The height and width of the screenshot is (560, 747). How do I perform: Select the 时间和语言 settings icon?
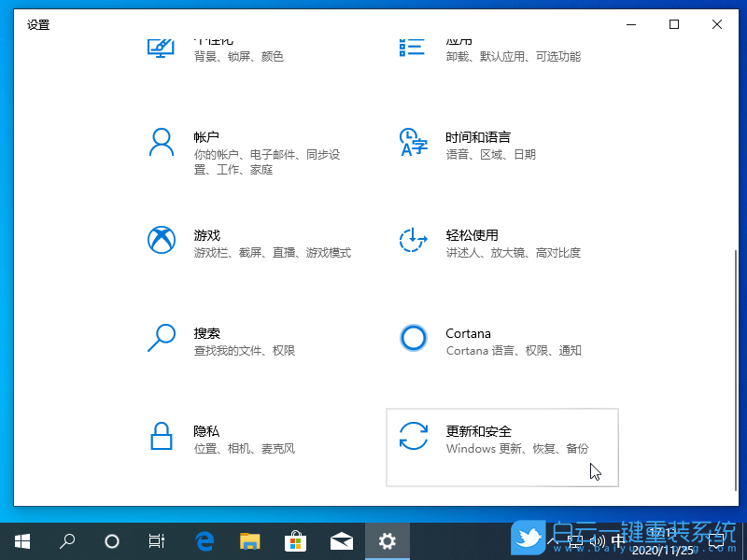[x=413, y=142]
